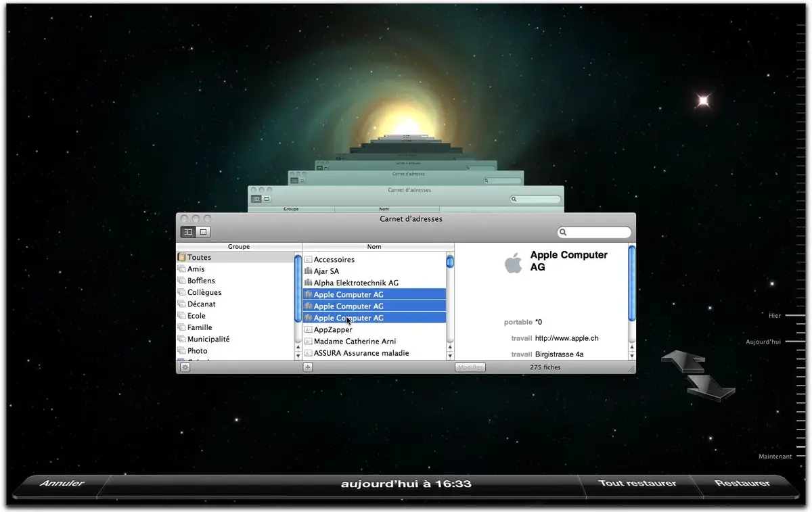
Task: Click the Apple Computer AG card title
Action: [x=569, y=261]
